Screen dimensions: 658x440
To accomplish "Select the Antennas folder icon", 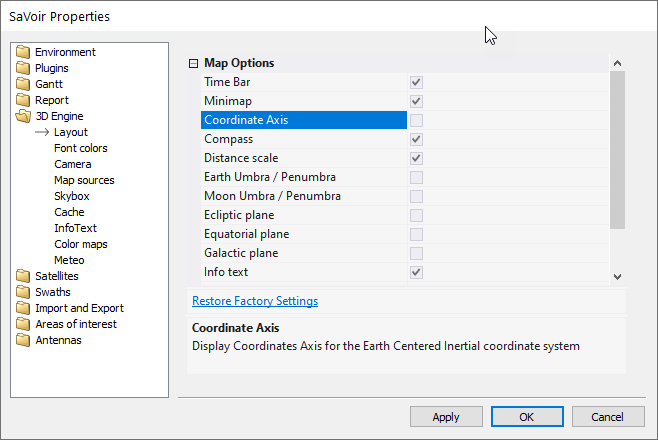I will [x=23, y=340].
